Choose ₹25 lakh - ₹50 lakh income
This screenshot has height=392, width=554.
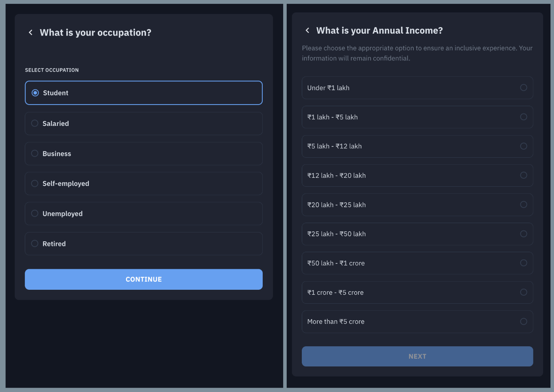523,234
